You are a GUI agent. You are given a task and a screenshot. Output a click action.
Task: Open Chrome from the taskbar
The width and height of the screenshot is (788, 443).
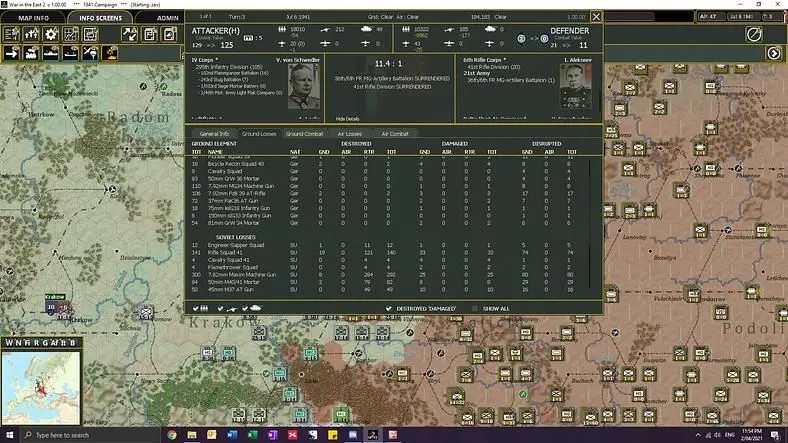[x=172, y=434]
